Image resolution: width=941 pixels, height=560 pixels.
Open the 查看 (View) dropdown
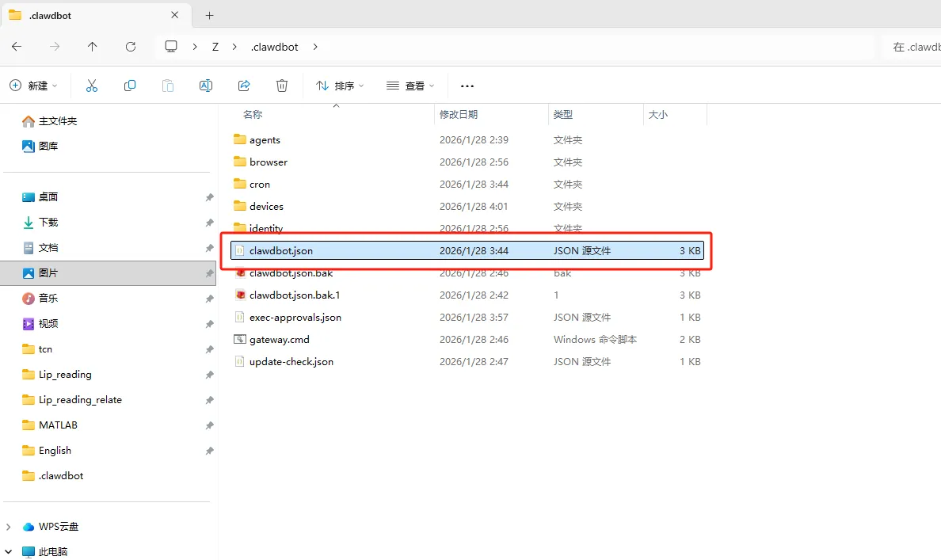pos(410,86)
